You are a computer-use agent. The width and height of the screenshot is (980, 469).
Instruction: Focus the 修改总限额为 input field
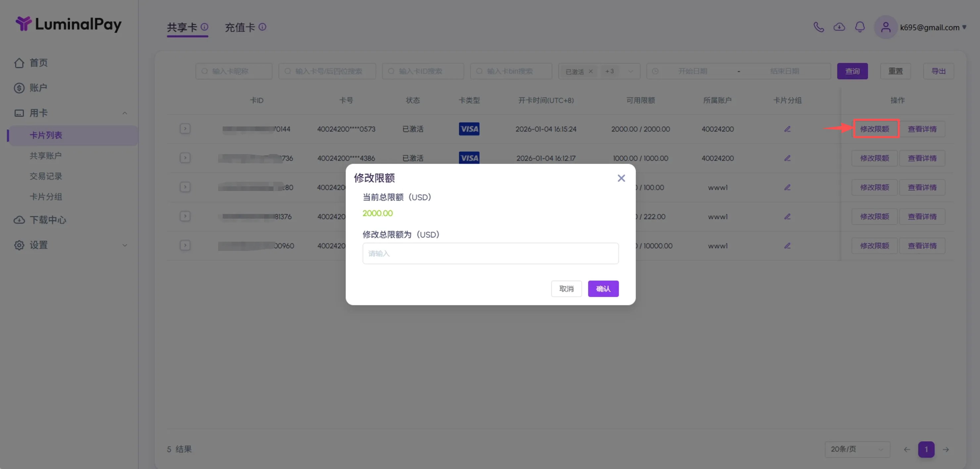pyautogui.click(x=490, y=253)
